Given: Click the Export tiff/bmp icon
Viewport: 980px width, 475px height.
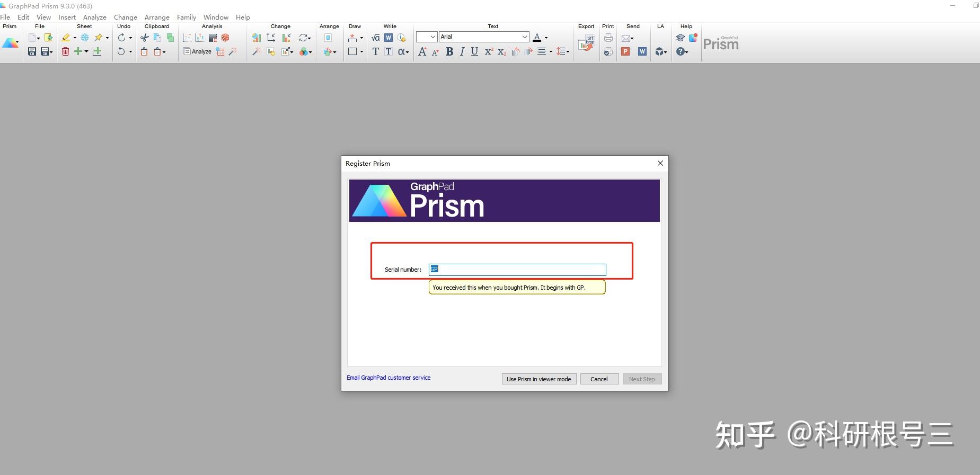Looking at the screenshot, I should click(586, 43).
